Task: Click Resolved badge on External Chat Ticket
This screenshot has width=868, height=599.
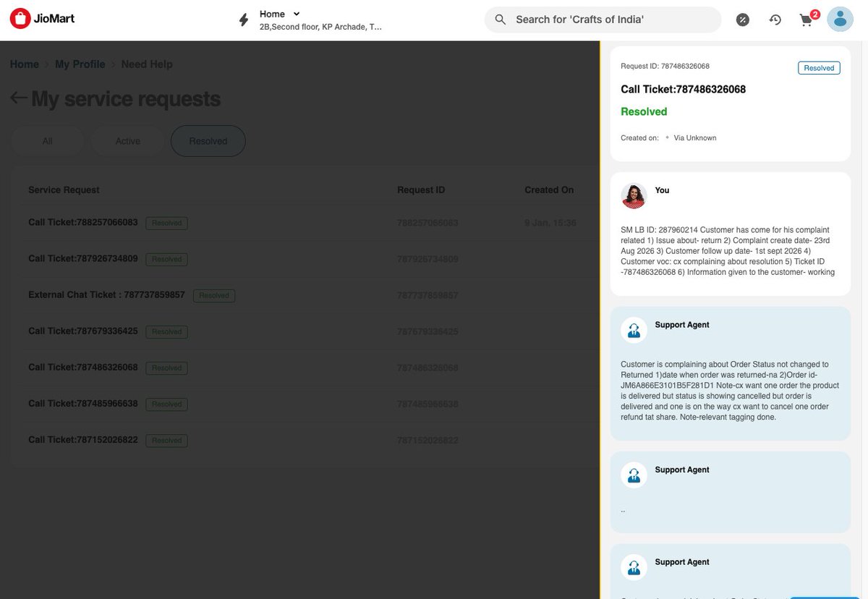Action: coord(214,295)
